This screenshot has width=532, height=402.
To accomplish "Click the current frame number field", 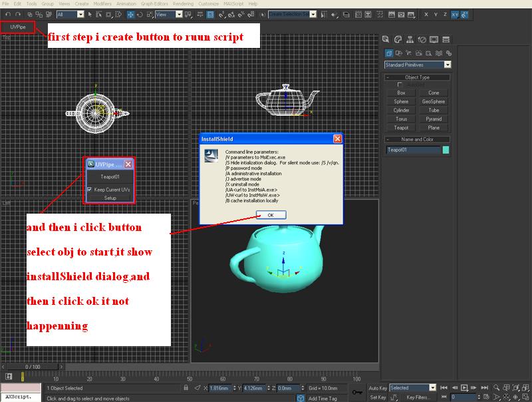I will pos(464,397).
